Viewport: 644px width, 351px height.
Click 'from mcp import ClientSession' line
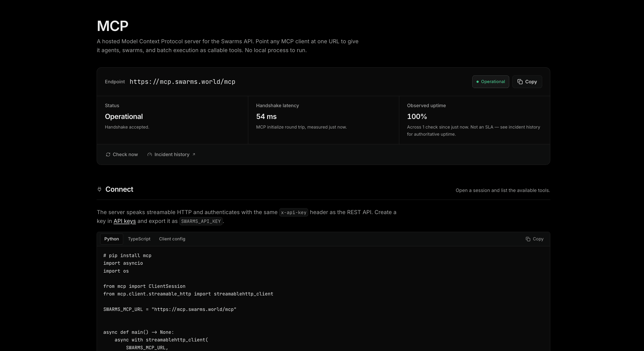pyautogui.click(x=144, y=286)
